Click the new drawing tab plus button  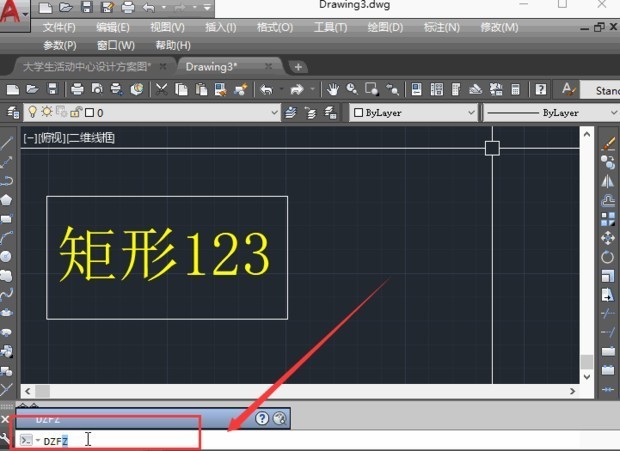coord(298,66)
